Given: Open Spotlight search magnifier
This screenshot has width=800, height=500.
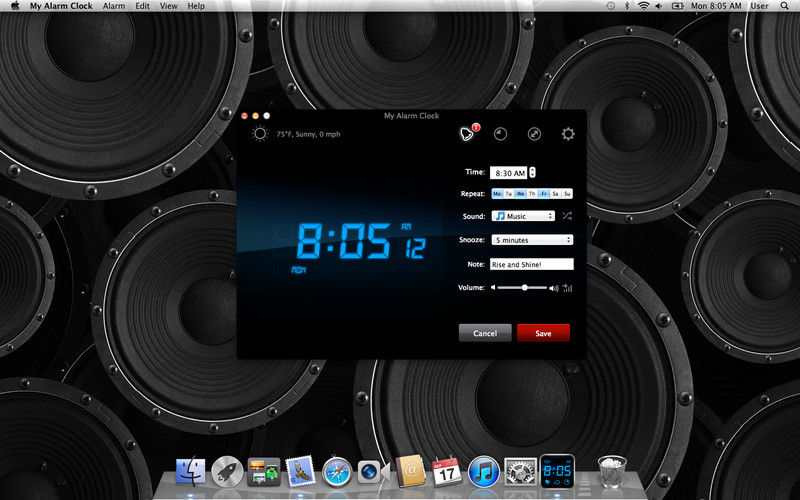Looking at the screenshot, I should [784, 6].
